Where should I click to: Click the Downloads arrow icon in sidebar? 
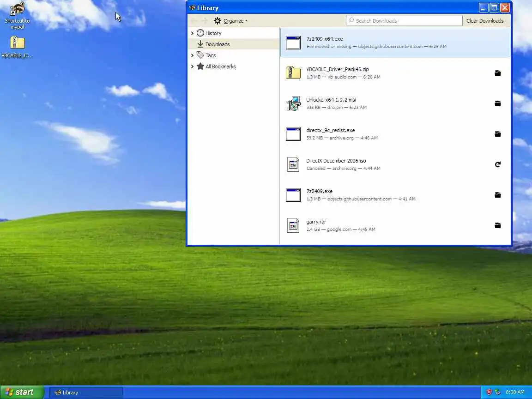[x=200, y=44]
